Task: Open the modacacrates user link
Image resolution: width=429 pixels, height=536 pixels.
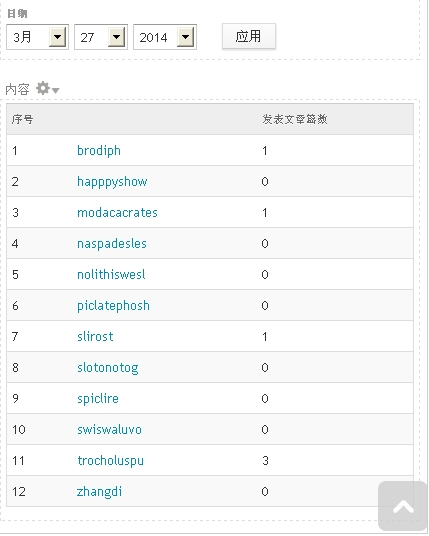Action: (117, 213)
